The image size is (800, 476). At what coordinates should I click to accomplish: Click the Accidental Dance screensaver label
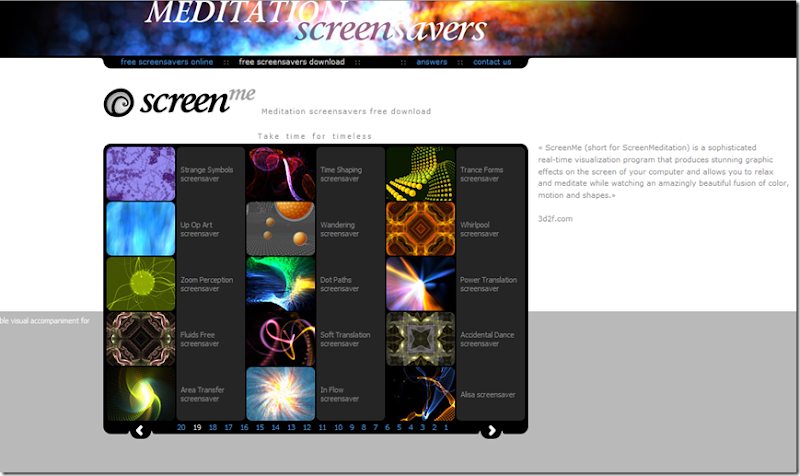click(487, 339)
